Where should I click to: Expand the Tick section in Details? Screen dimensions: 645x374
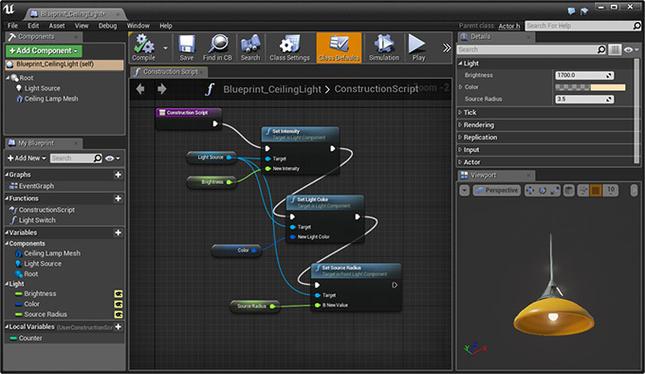[x=461, y=112]
